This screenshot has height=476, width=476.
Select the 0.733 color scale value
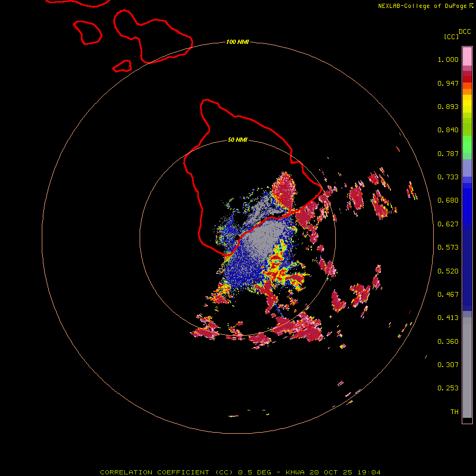[x=448, y=177]
